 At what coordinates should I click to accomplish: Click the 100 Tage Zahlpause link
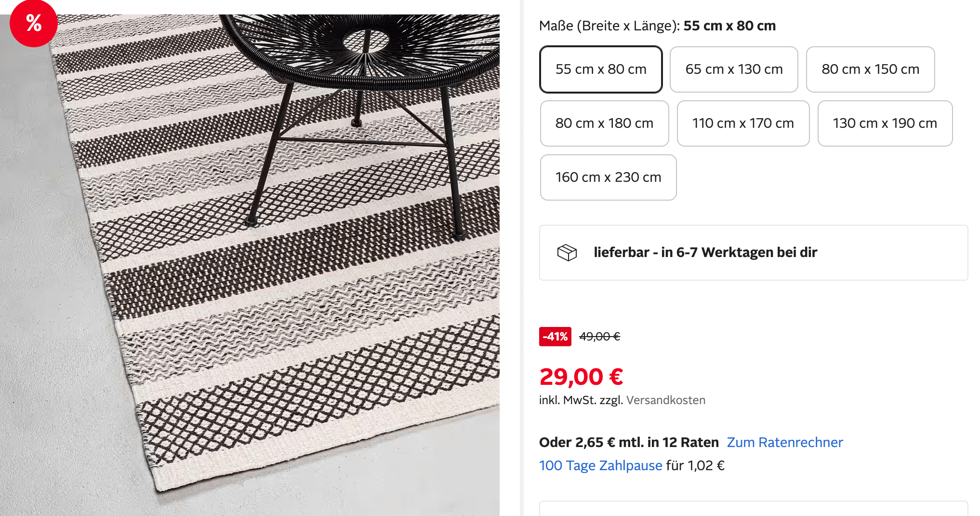click(600, 465)
